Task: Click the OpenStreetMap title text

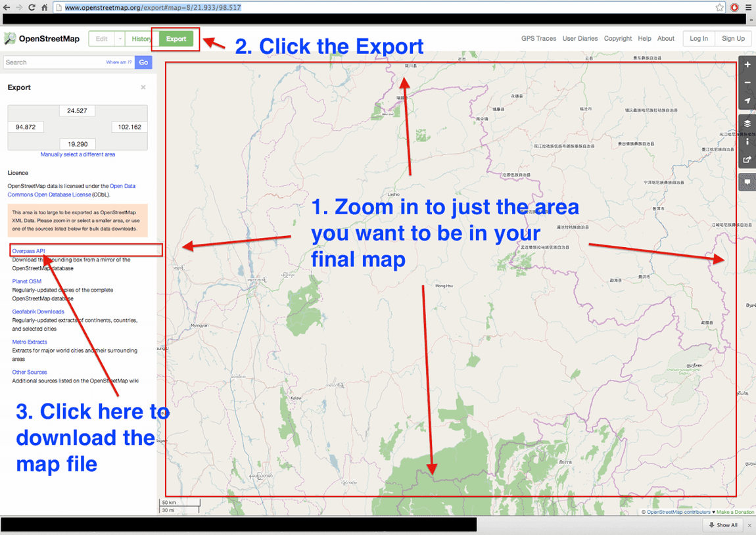Action: (x=49, y=39)
